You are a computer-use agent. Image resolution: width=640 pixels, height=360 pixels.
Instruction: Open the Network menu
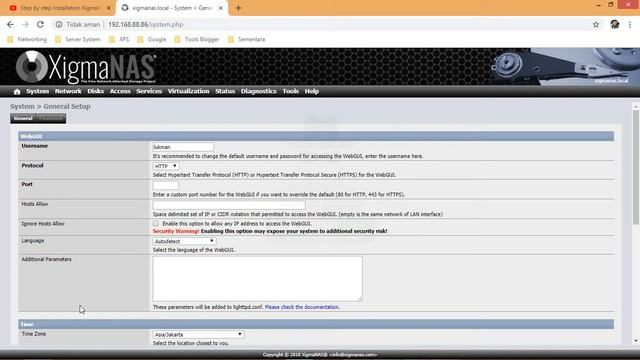pos(68,91)
